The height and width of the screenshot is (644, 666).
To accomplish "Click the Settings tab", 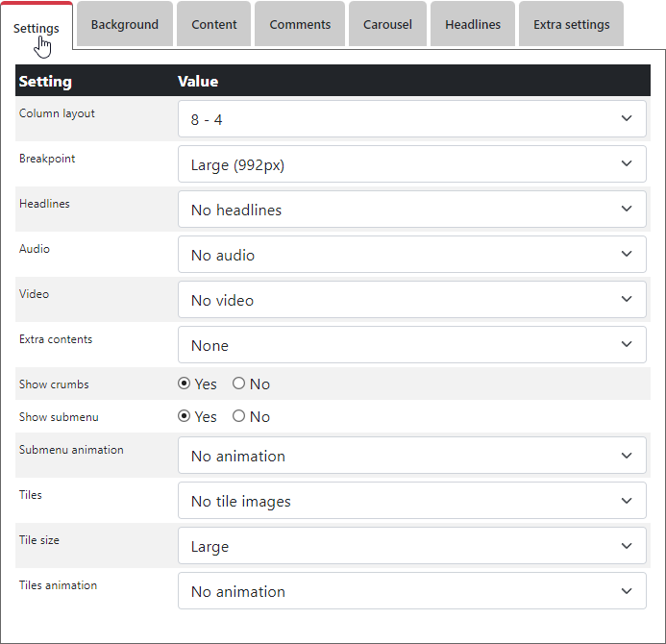I will (x=37, y=28).
